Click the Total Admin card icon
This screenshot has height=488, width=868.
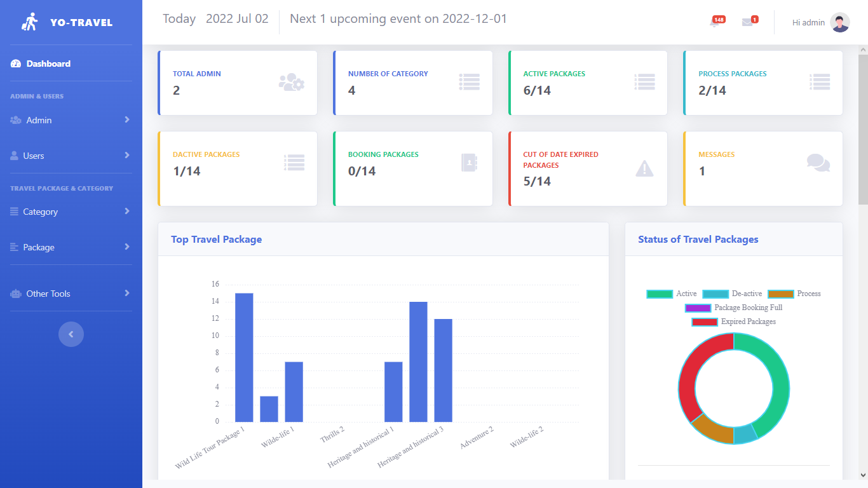[291, 82]
